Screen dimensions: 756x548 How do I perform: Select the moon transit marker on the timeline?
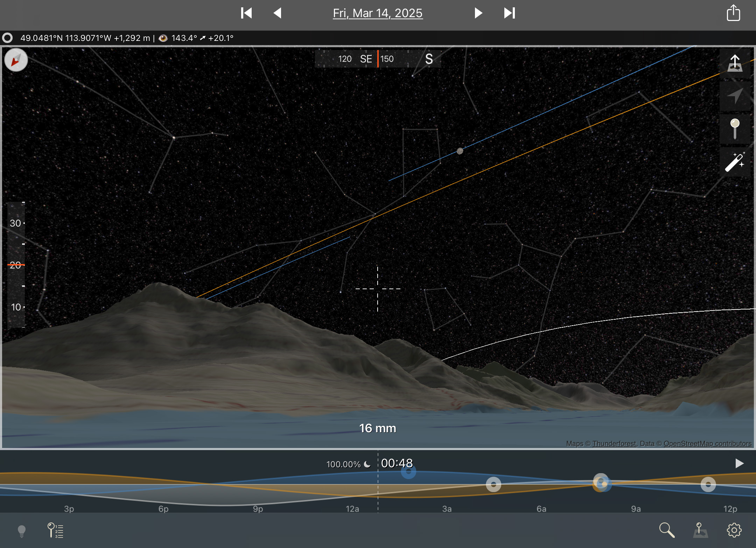pyautogui.click(x=408, y=471)
